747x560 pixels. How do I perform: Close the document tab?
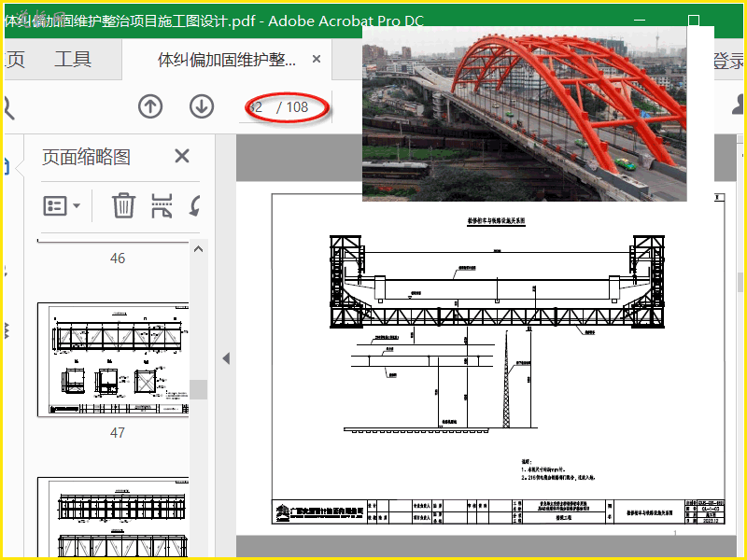click(x=317, y=59)
